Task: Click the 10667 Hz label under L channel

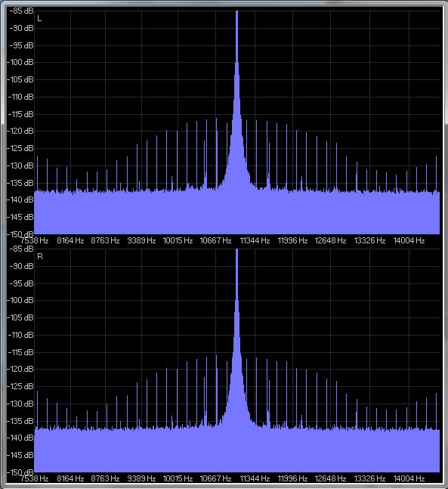Action: pos(215,240)
